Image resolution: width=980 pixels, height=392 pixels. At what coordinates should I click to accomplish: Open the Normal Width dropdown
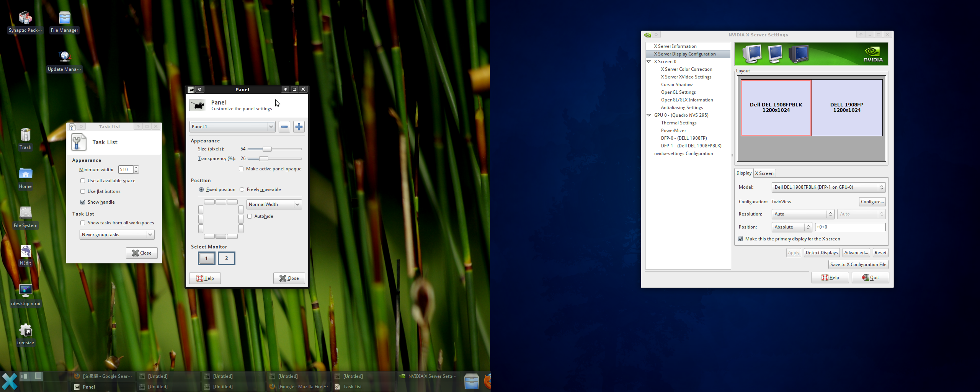(274, 204)
